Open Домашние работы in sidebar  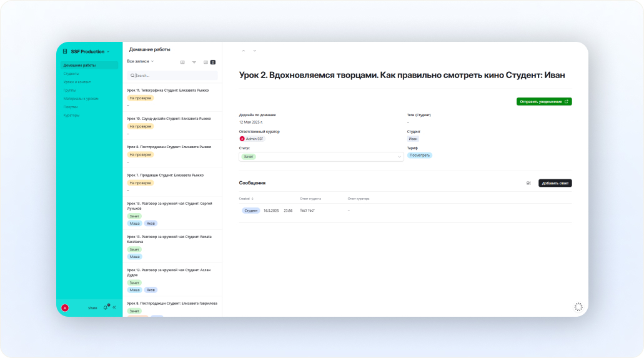pyautogui.click(x=89, y=66)
